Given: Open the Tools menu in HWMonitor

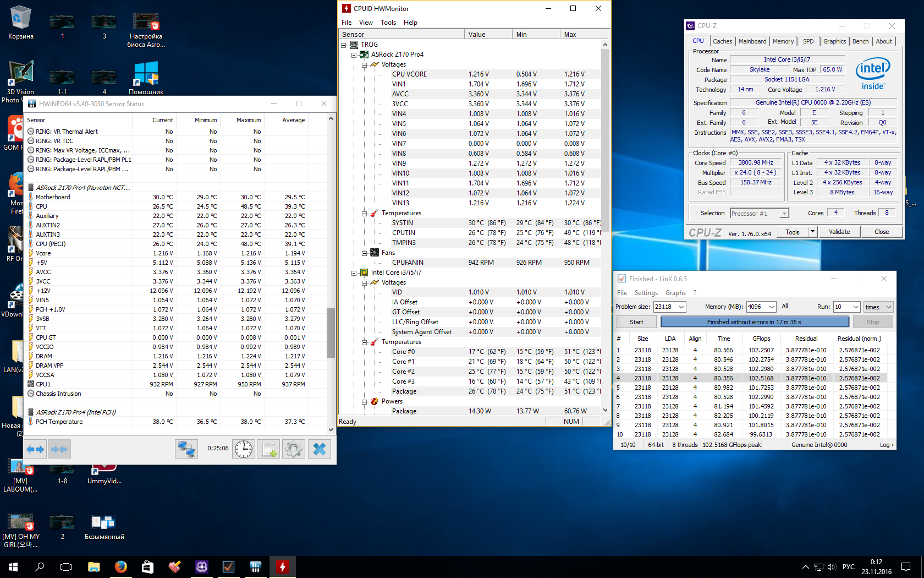Looking at the screenshot, I should pos(388,23).
